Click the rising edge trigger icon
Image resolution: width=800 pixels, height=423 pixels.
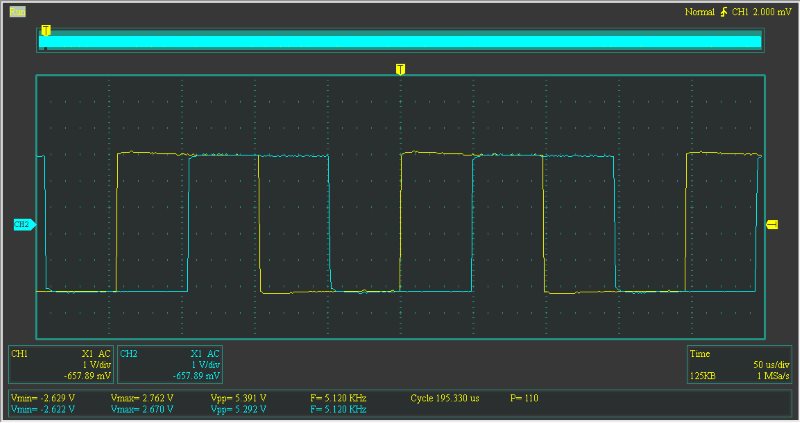[723, 12]
